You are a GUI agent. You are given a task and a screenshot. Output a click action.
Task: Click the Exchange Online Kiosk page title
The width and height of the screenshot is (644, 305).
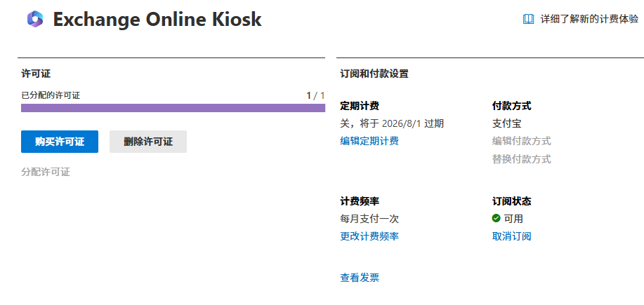pos(157,19)
